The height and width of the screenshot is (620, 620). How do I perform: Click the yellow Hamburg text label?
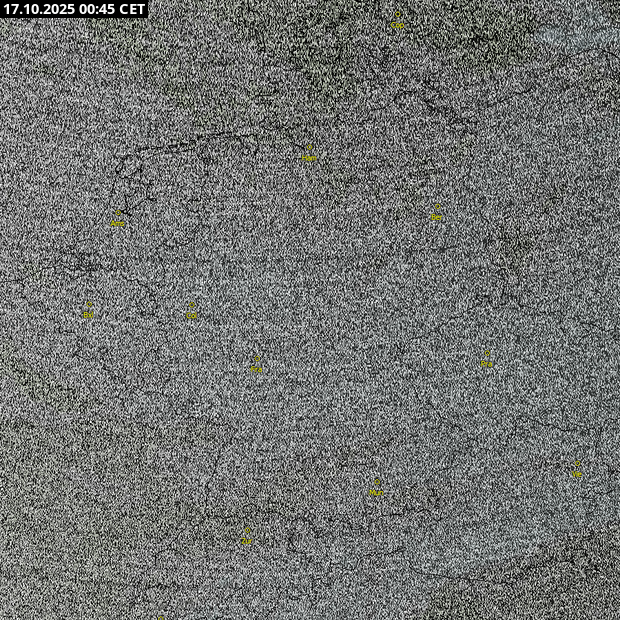(309, 158)
